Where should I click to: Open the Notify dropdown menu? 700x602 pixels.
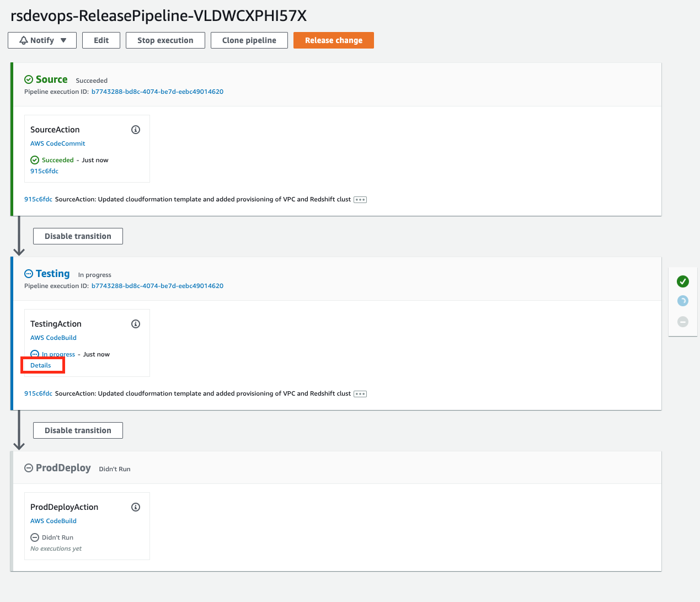[x=42, y=40]
